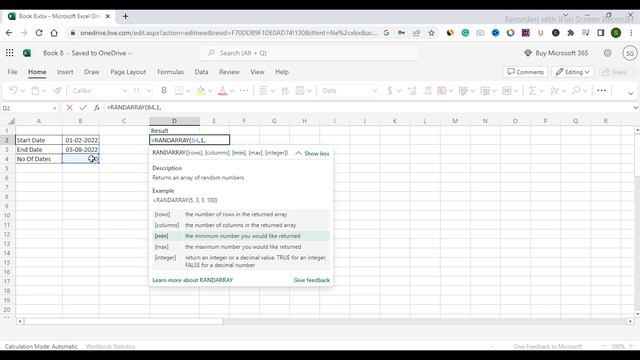Cancel formula entry with X icon

click(x=69, y=108)
